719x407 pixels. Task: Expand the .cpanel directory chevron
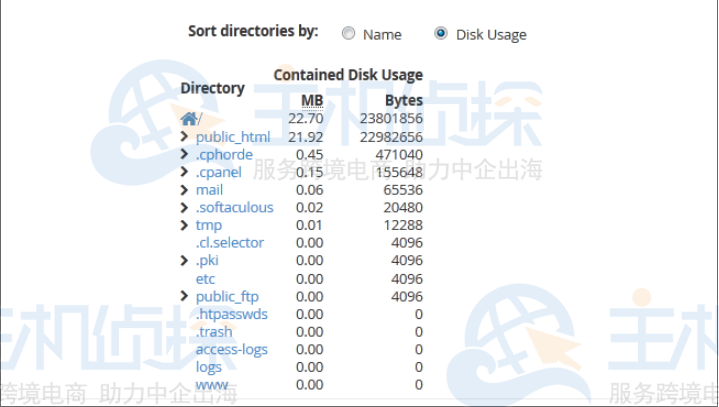pos(184,172)
